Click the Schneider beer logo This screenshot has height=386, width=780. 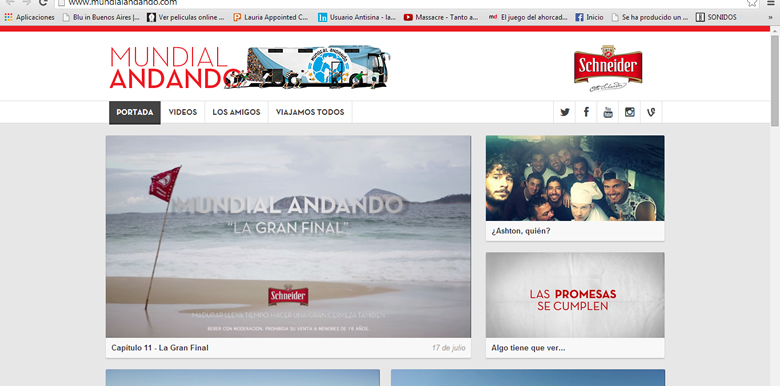click(x=608, y=68)
